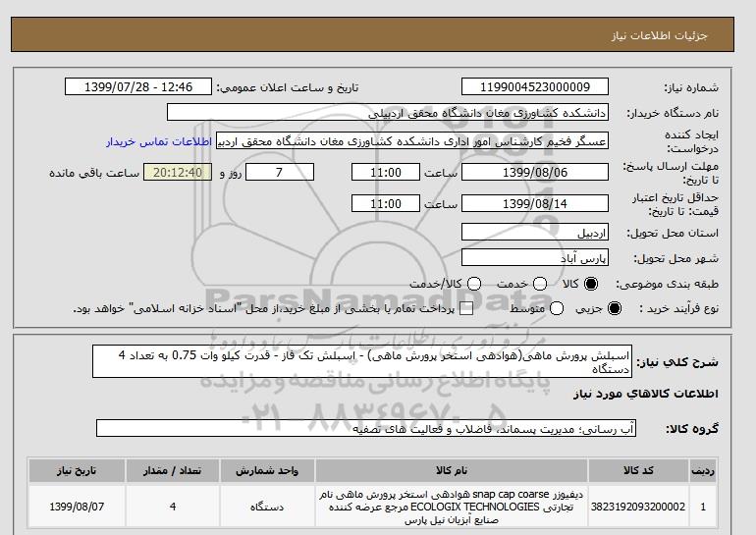Click اطلاعات کالاهای مورد نیاز section heading
Image resolution: width=756 pixels, height=535 pixels.
[646, 394]
